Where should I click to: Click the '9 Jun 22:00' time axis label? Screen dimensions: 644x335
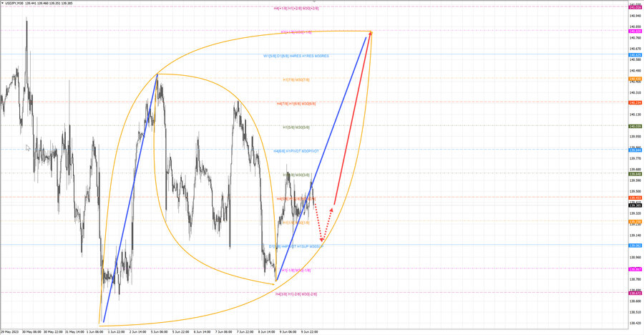(x=309, y=331)
